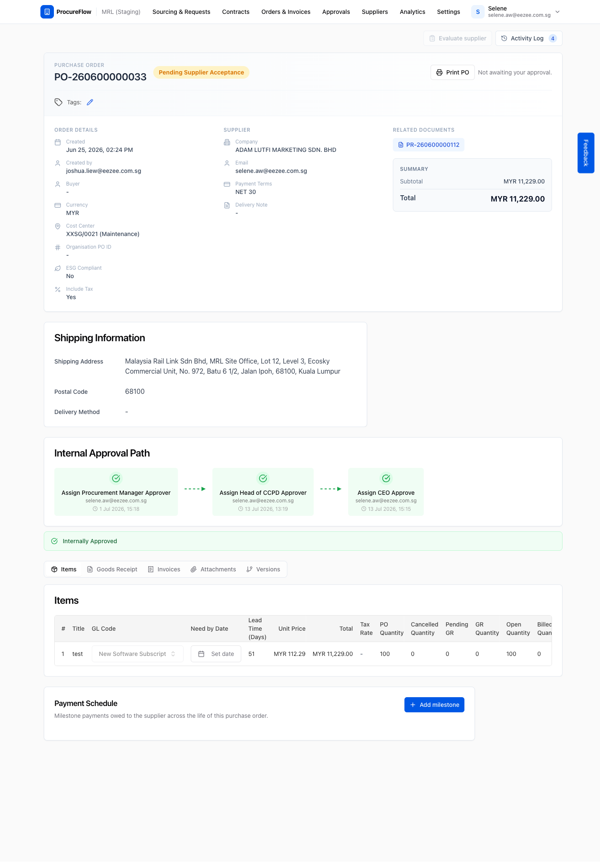The height and width of the screenshot is (868, 600).
Task: Click the Lead Time value 51
Action: [251, 654]
